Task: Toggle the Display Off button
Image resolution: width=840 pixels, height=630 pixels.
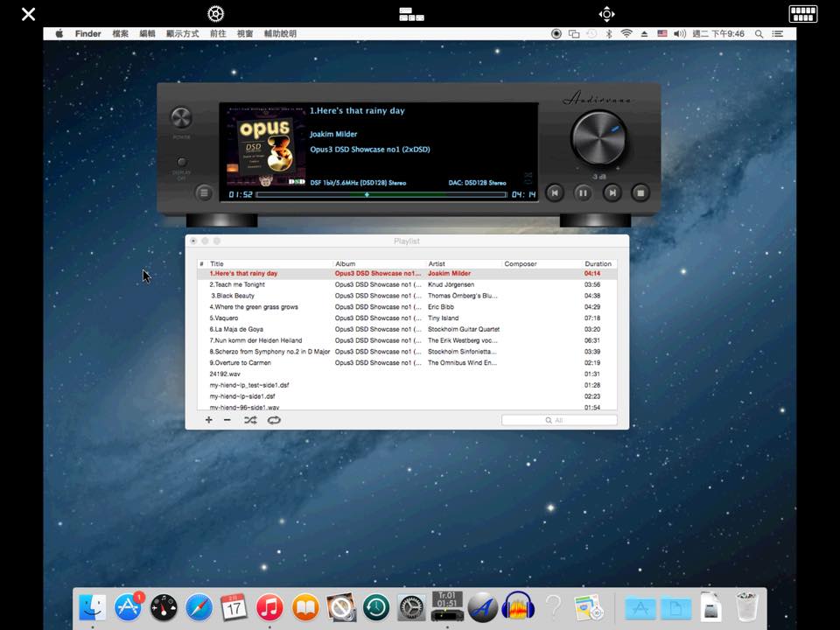Action: pyautogui.click(x=182, y=162)
